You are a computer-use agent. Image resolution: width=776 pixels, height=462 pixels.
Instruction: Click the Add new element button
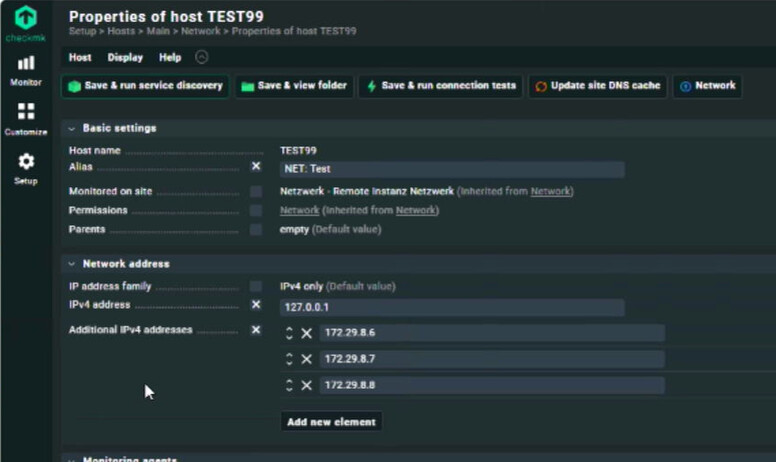(x=331, y=422)
